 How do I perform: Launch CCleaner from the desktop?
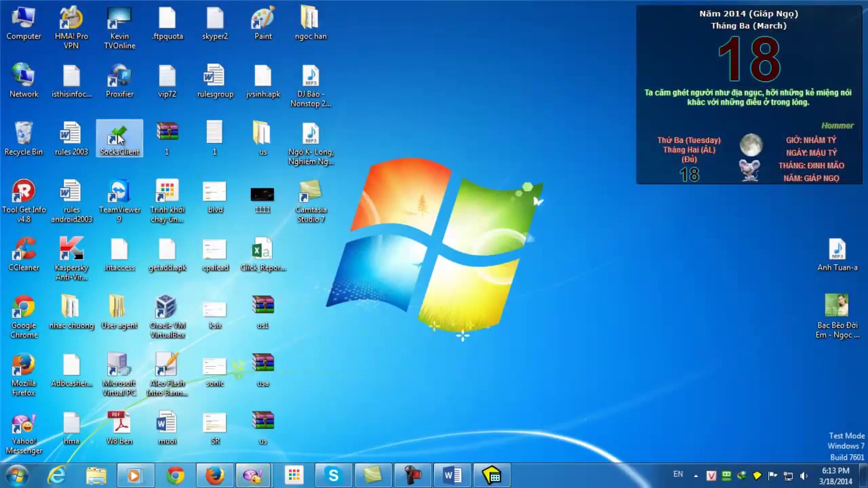click(x=24, y=254)
